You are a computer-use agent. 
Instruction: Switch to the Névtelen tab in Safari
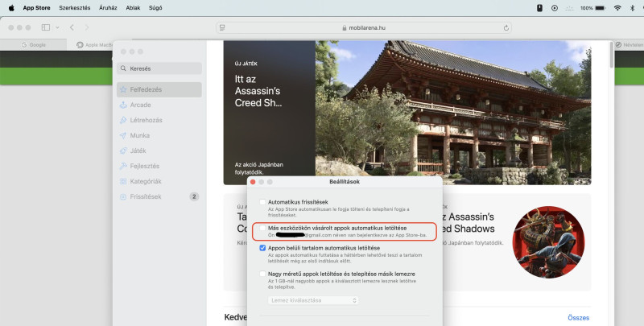tap(630, 45)
